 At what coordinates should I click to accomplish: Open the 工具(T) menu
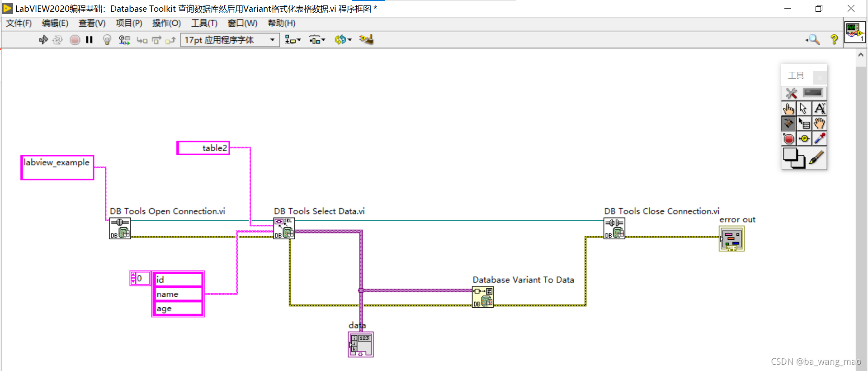point(204,23)
